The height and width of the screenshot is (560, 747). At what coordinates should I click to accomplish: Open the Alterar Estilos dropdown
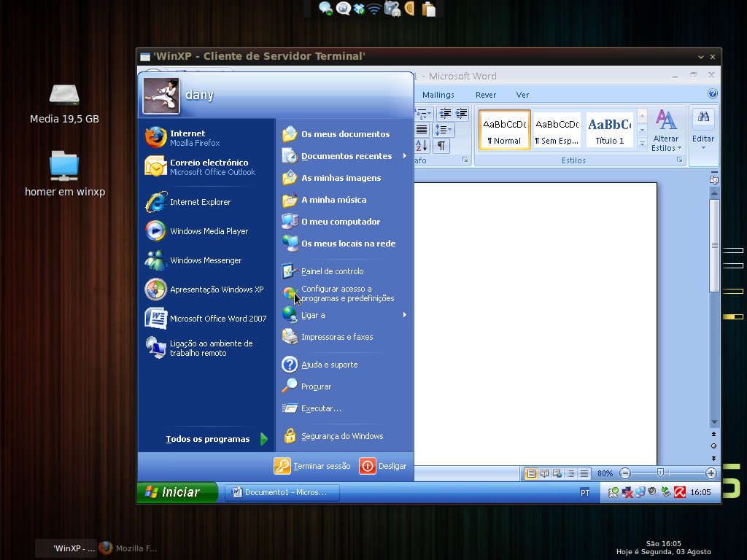[665, 135]
